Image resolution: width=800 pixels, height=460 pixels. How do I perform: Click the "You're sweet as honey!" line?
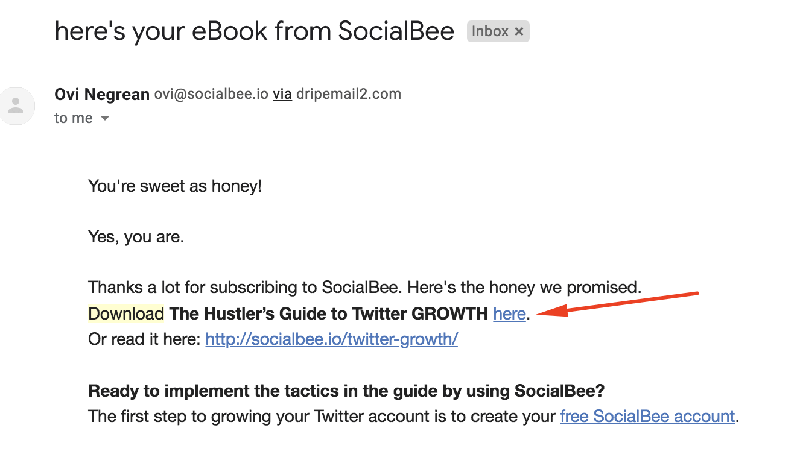pyautogui.click(x=175, y=186)
